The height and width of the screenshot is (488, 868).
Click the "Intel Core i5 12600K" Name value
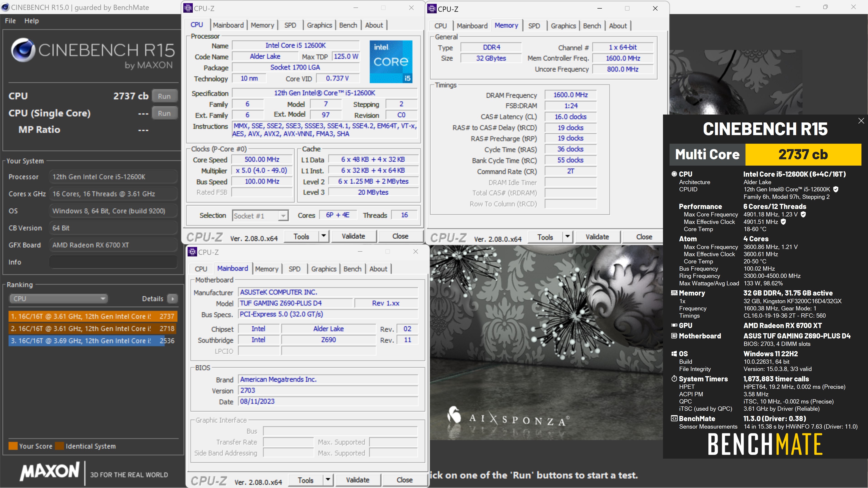(295, 45)
